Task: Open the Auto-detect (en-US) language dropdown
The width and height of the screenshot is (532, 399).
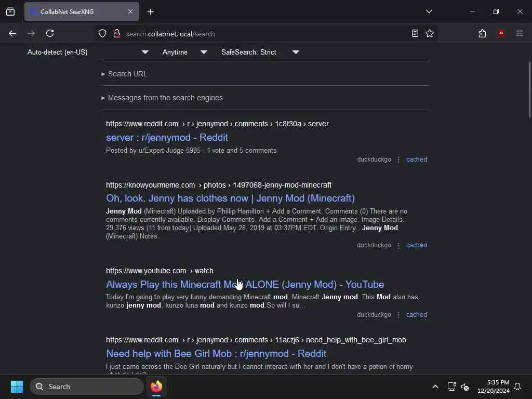Action: pos(88,52)
